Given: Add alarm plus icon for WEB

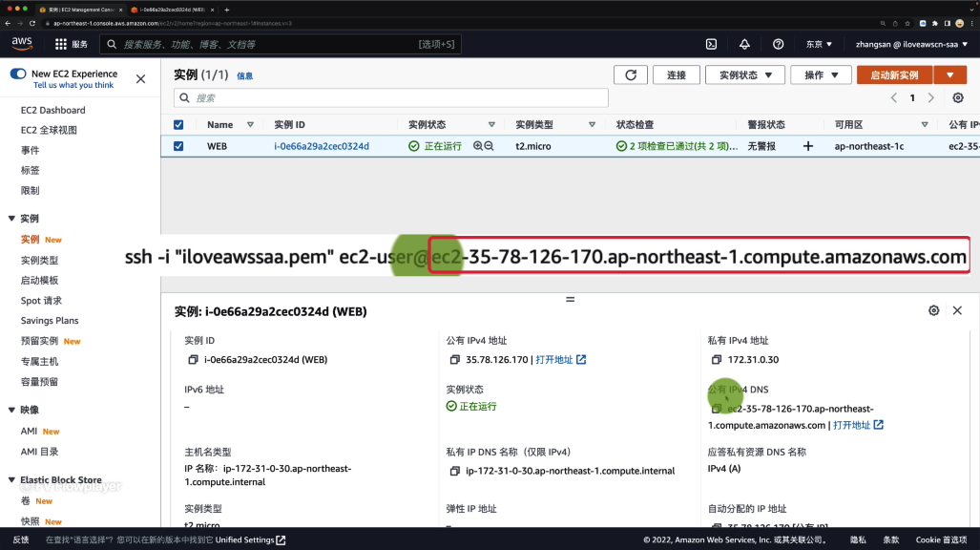Looking at the screenshot, I should pos(808,146).
